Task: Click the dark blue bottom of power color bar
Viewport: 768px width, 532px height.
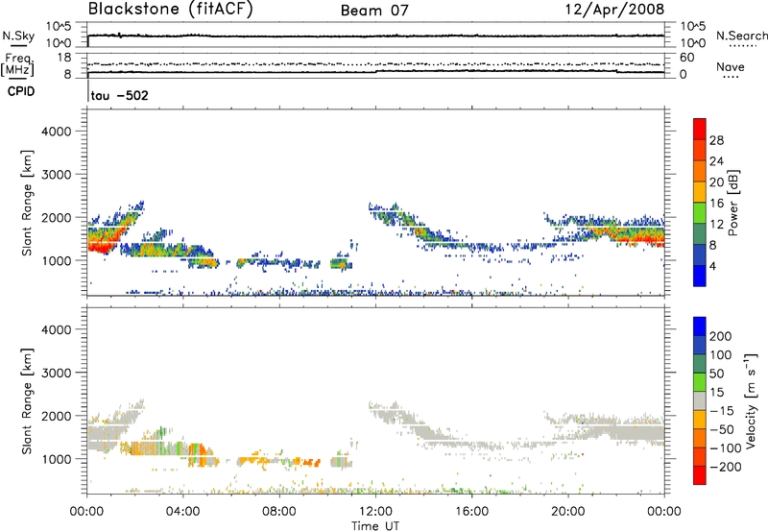Action: (700, 276)
